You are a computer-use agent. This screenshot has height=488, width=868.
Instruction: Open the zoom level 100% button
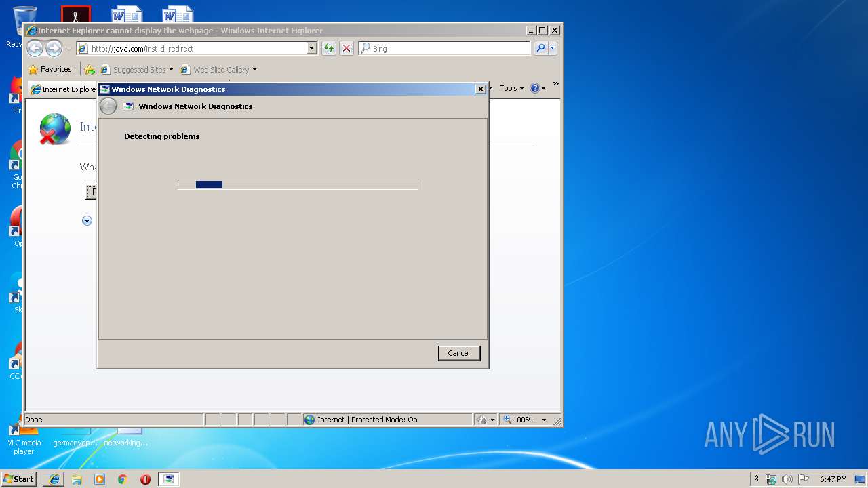[x=518, y=420]
